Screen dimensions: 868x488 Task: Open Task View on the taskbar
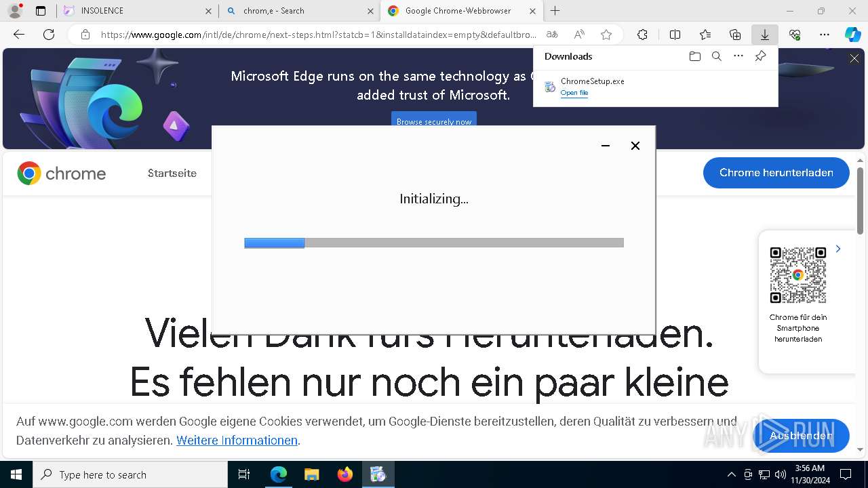point(244,474)
